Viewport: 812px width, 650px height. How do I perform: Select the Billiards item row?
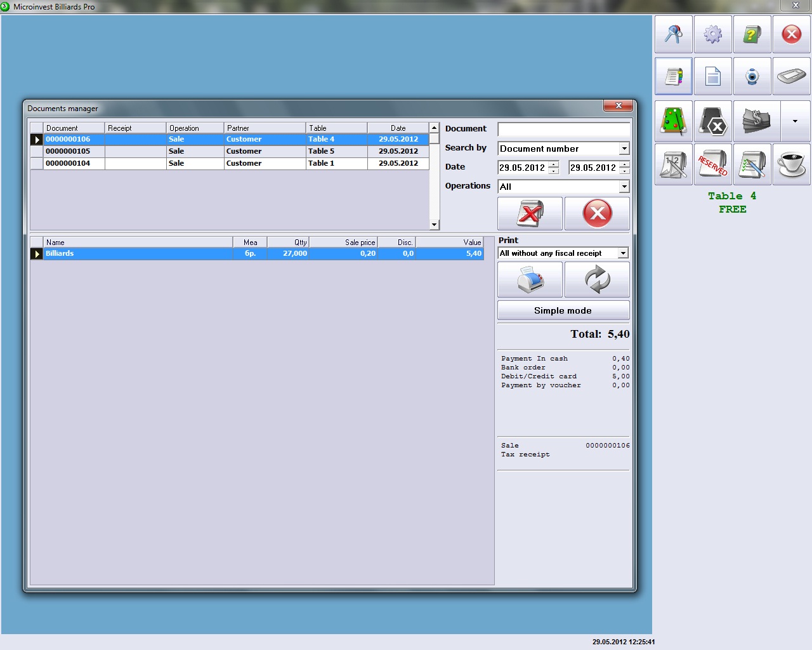257,253
